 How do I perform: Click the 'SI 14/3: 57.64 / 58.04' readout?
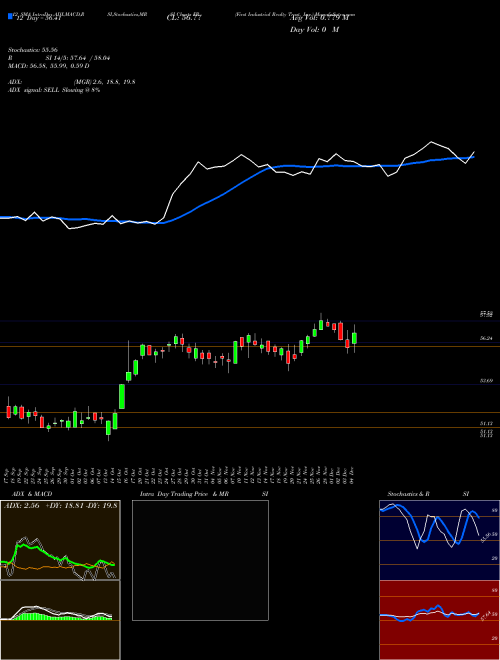coord(78,58)
